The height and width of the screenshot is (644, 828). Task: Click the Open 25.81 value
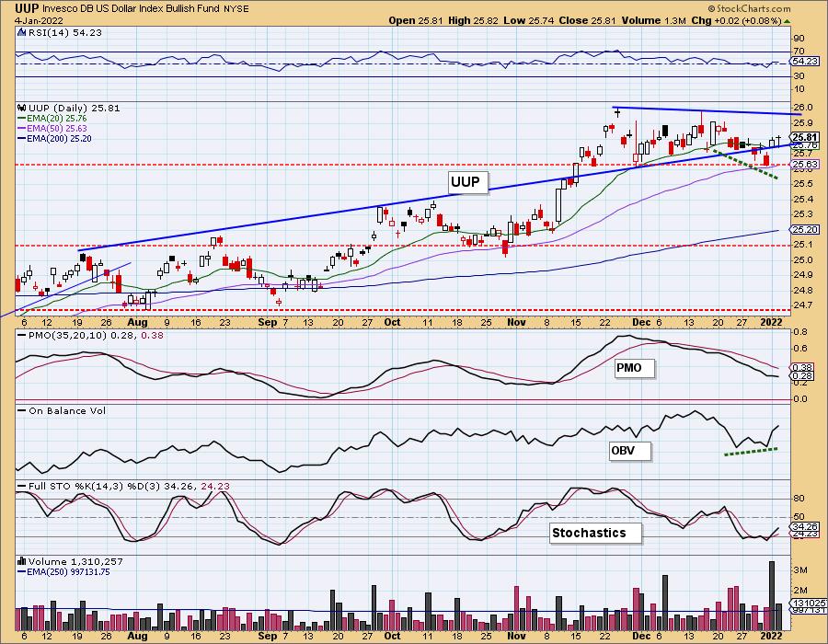(417, 20)
